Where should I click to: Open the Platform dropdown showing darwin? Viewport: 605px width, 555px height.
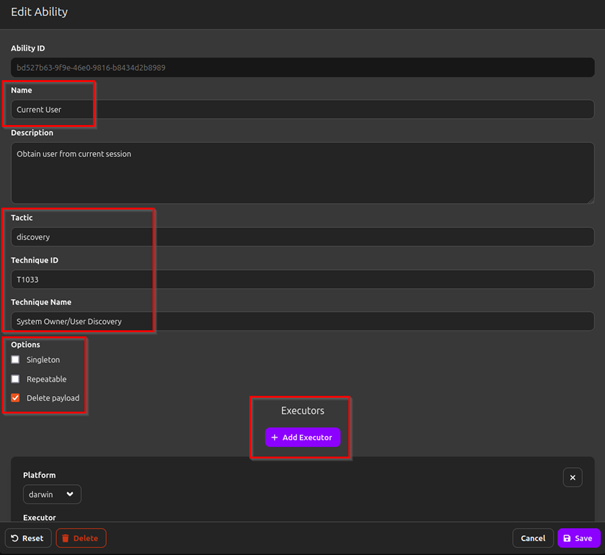click(52, 494)
